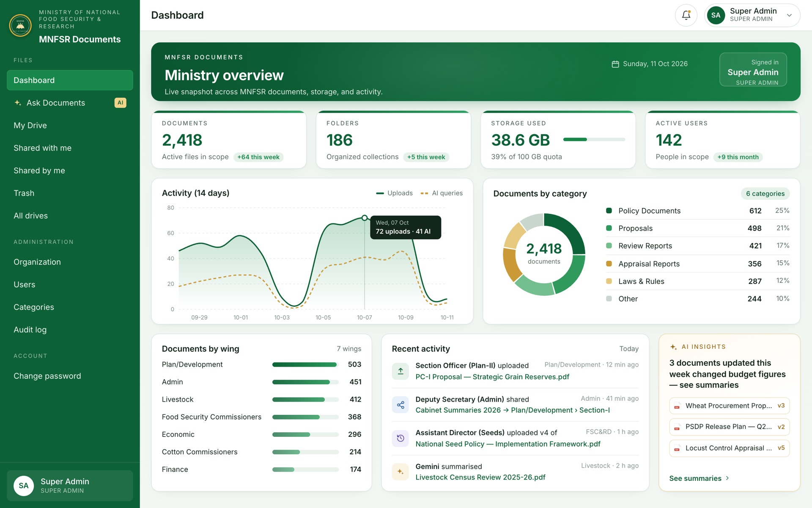Expand the Super Admin account dropdown chevron
Image resolution: width=812 pixels, height=508 pixels.
pyautogui.click(x=789, y=15)
